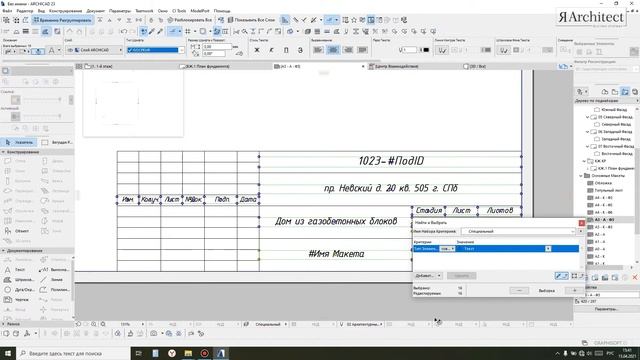The width and height of the screenshot is (640, 360).
Task: Click the Параметры... button in navigator
Action: [606, 309]
